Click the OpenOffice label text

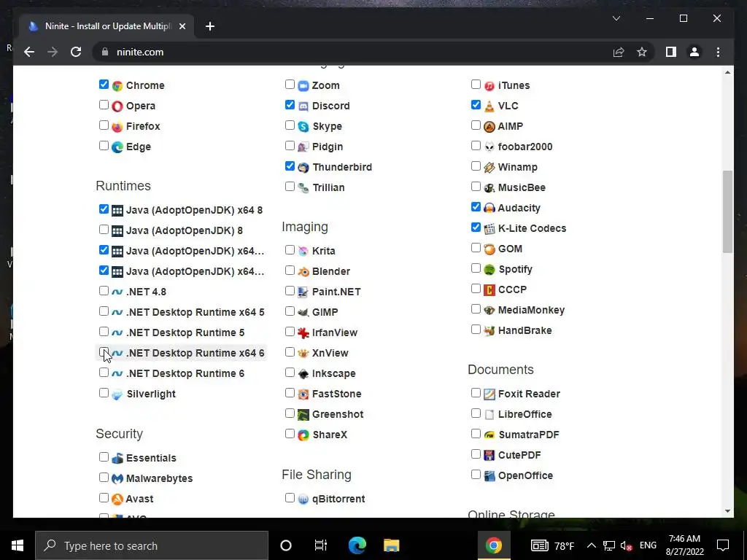525,475
